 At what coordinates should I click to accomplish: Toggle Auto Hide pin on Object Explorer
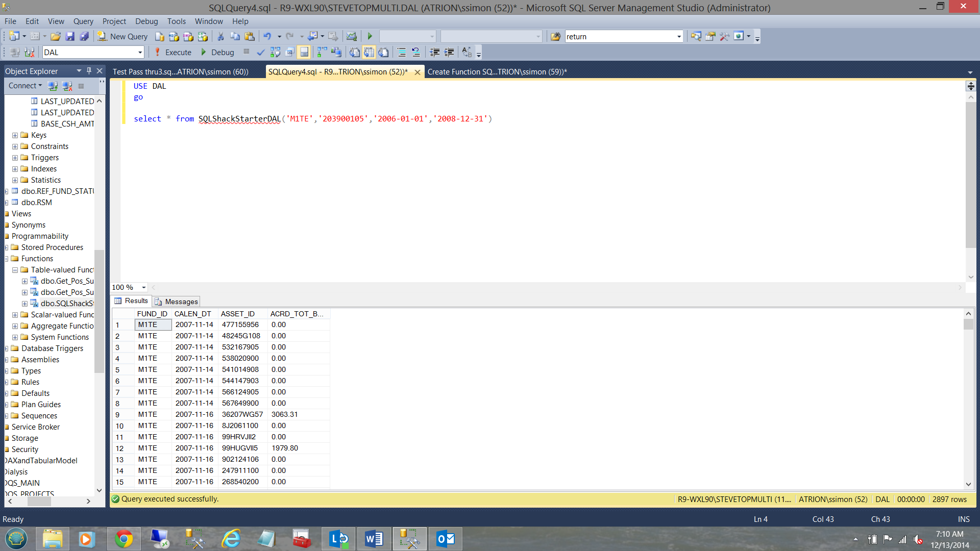[89, 71]
